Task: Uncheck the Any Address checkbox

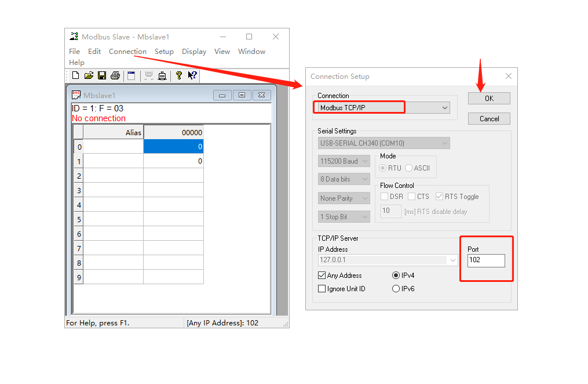Action: point(322,276)
